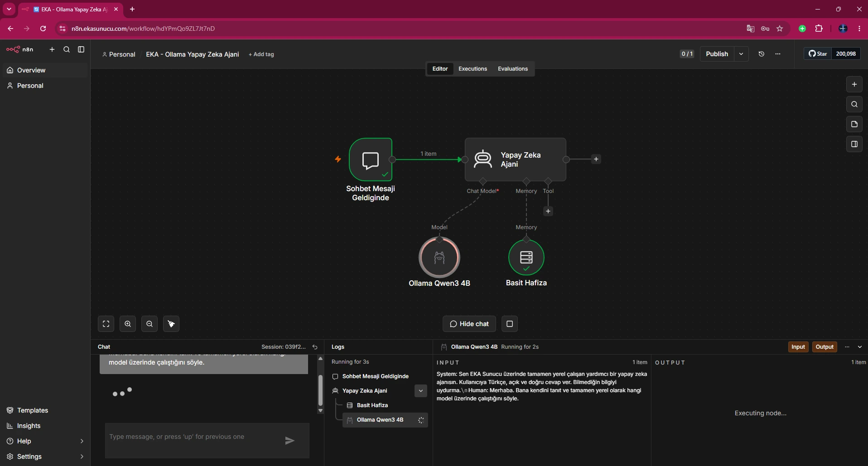Viewport: 868px width, 466px height.
Task: Click the plus after the Yapay Zeka Ajani output
Action: (x=596, y=159)
